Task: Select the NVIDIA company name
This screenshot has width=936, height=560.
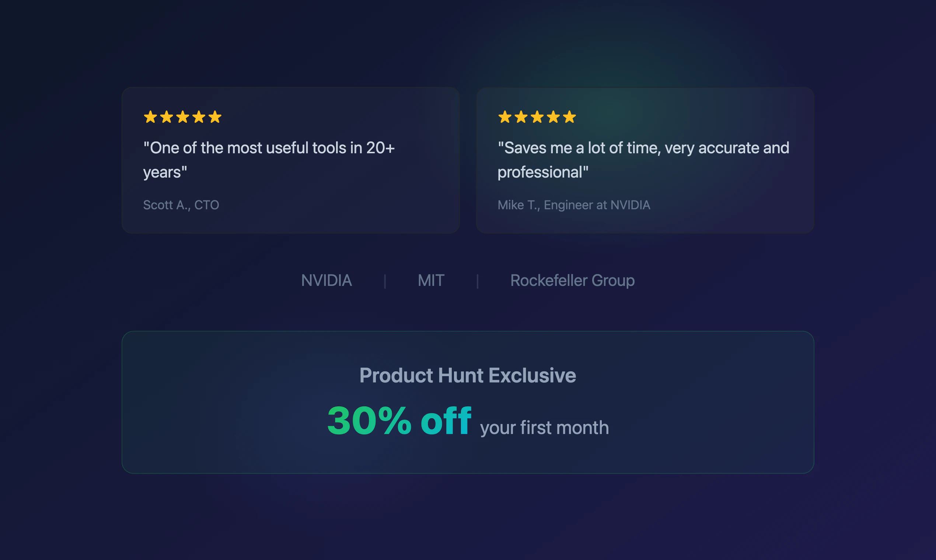Action: click(326, 280)
